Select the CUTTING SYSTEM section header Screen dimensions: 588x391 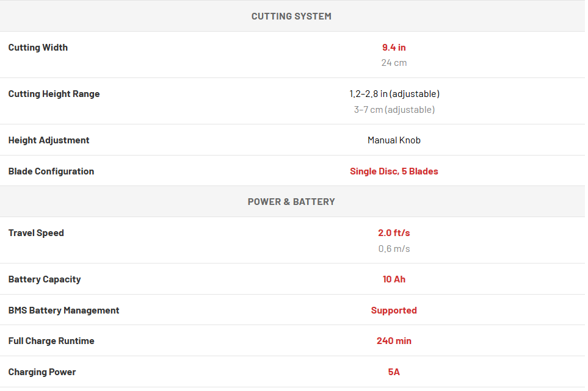click(x=291, y=16)
